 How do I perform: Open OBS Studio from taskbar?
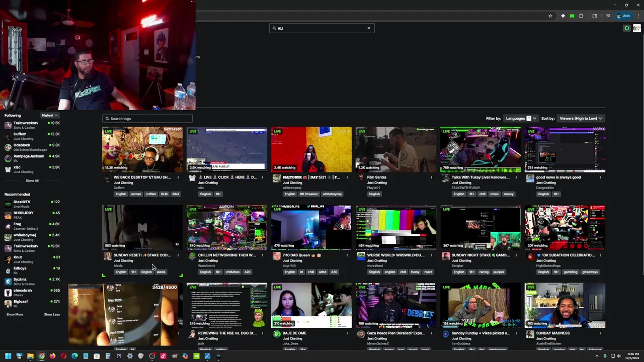tap(152, 356)
